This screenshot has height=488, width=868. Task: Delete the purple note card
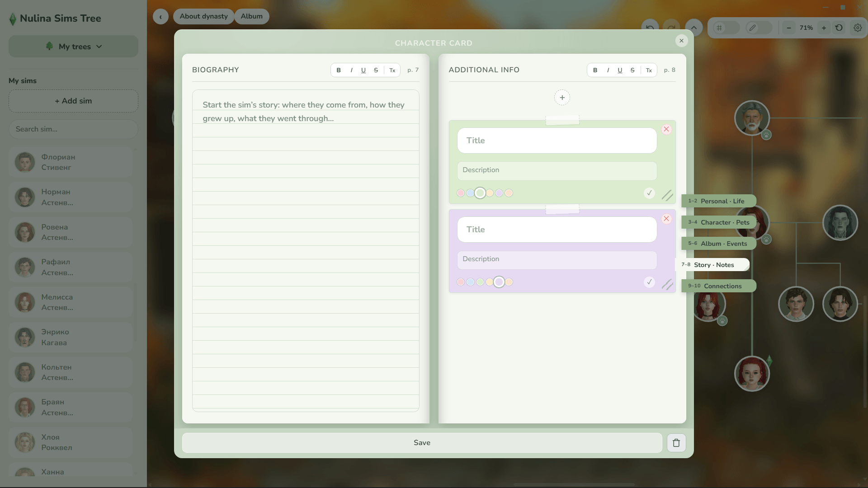(x=666, y=219)
